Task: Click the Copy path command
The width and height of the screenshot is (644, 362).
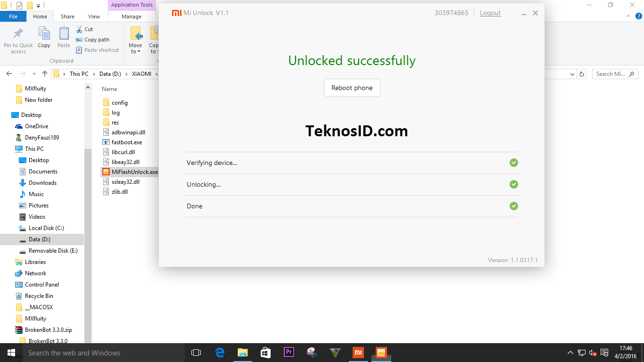Action: click(92, 40)
